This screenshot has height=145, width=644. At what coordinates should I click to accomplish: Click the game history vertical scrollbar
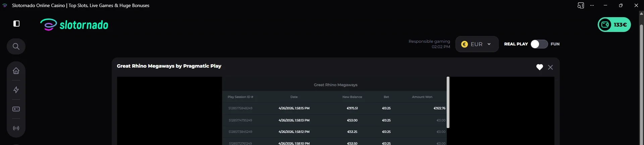pyautogui.click(x=448, y=102)
